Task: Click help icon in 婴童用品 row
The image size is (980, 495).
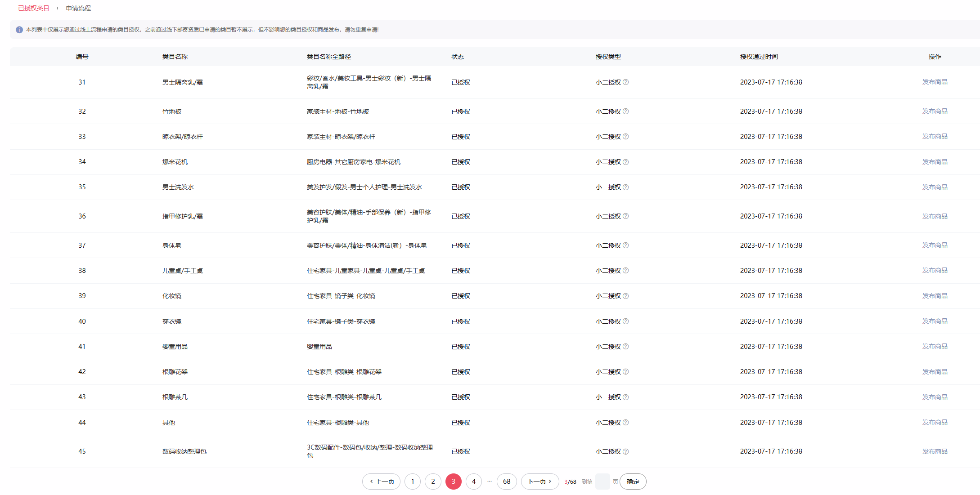Action: [625, 347]
